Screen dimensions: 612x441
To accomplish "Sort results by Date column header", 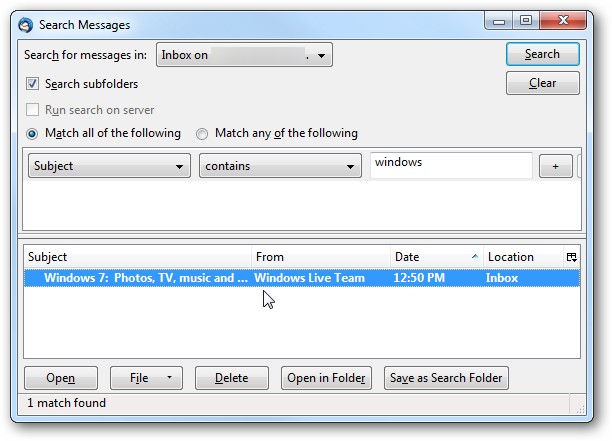I will (x=437, y=257).
